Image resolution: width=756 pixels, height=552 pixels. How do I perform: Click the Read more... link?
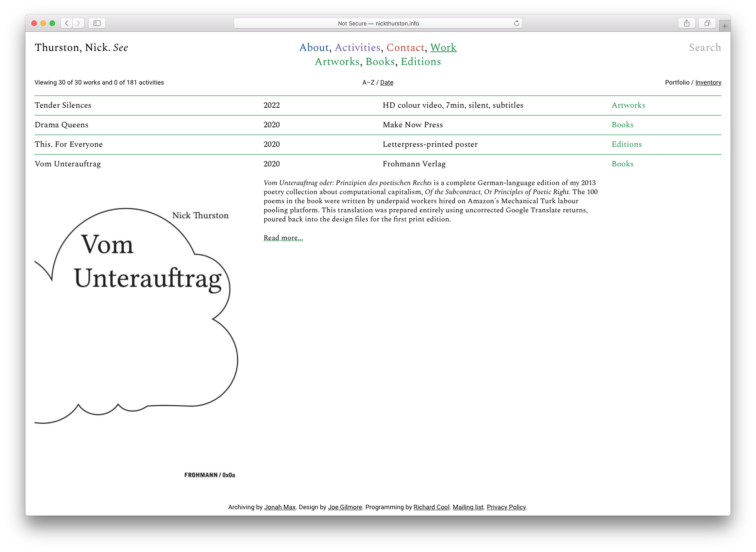pyautogui.click(x=283, y=238)
